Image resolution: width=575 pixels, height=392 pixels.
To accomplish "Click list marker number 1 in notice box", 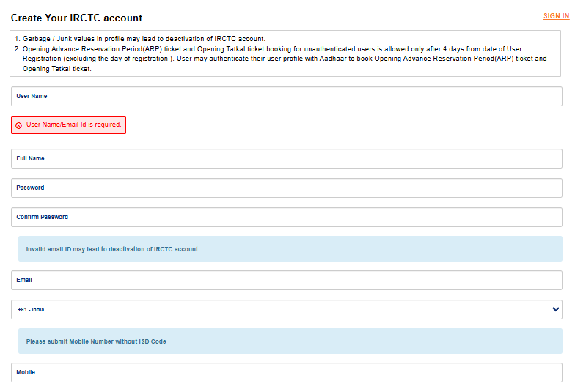I will tap(17, 39).
